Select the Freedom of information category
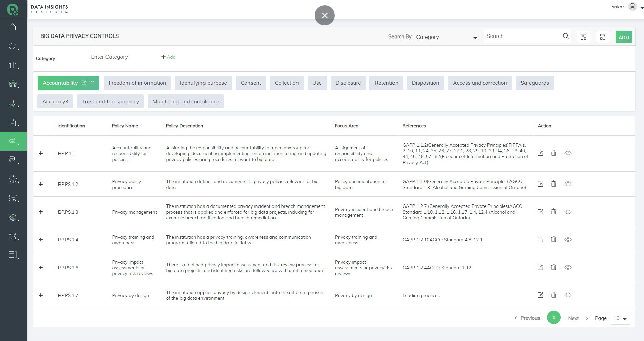Screen dimensions: 644x341 pyautogui.click(x=137, y=83)
